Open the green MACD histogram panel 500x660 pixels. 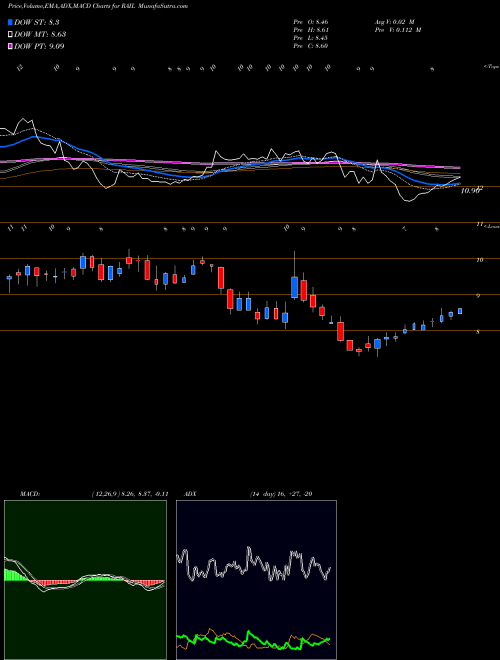pos(85,580)
